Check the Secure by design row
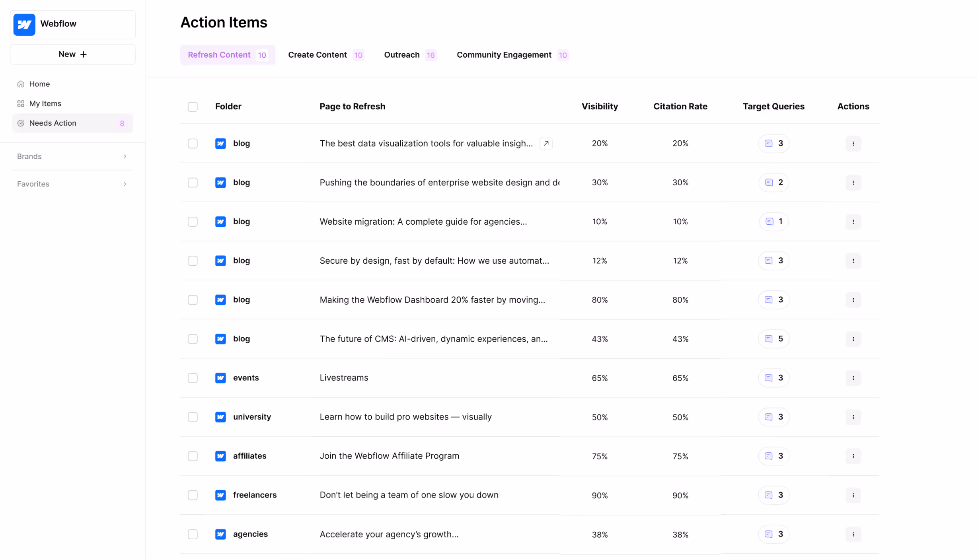 click(193, 261)
